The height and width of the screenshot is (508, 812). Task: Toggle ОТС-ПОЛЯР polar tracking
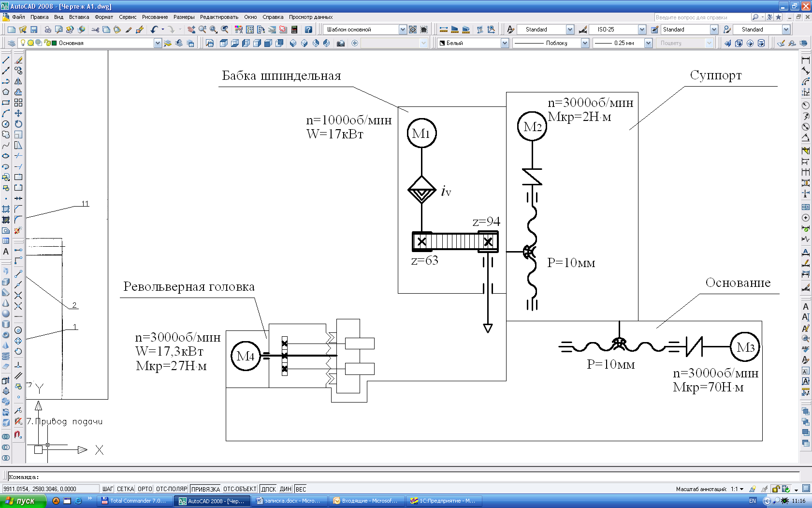pos(171,489)
